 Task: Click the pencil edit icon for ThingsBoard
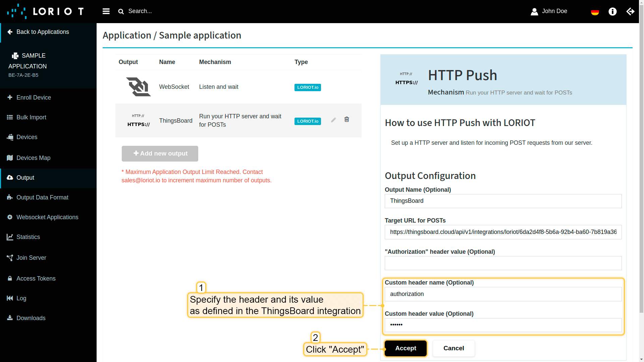tap(333, 120)
